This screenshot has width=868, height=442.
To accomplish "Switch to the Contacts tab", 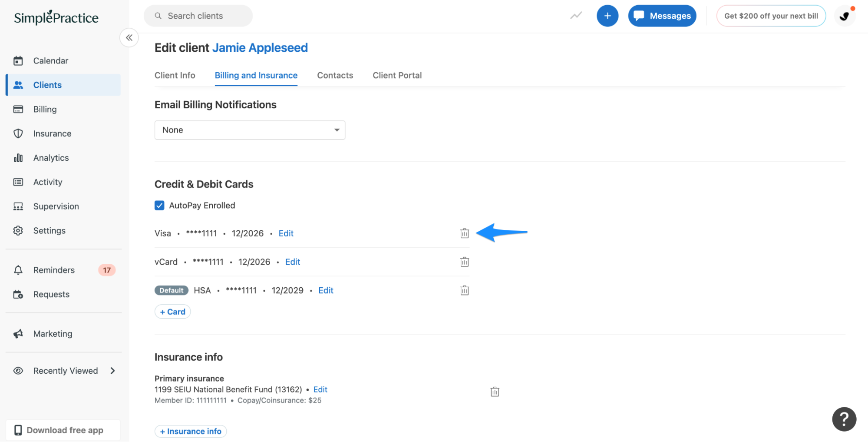I will click(x=335, y=76).
